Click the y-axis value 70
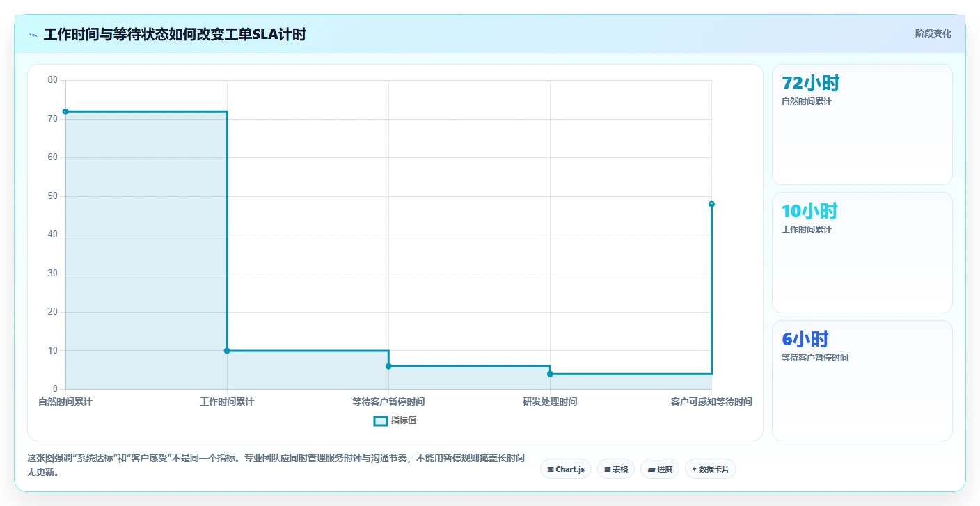 pyautogui.click(x=53, y=119)
